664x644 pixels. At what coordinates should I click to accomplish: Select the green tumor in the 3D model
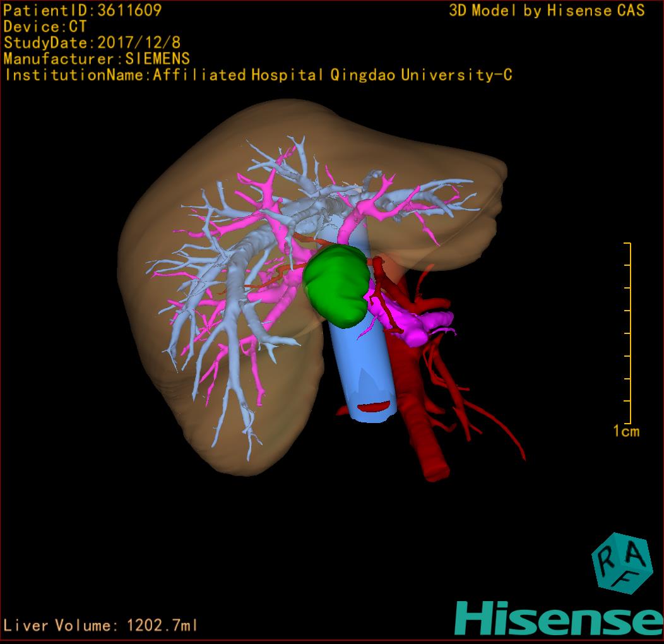(336, 286)
